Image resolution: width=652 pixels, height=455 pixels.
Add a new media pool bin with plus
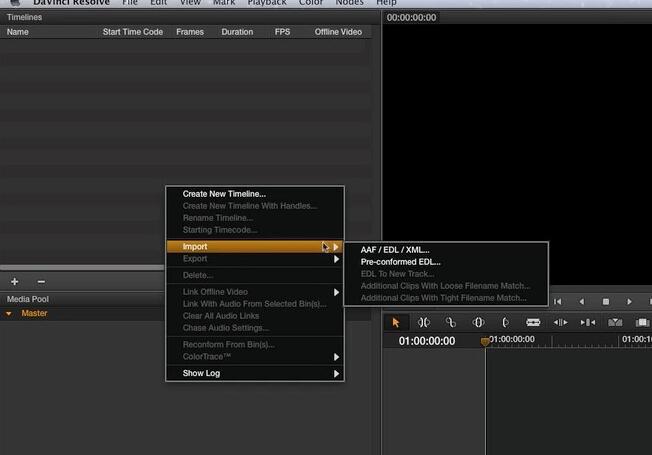tap(15, 282)
